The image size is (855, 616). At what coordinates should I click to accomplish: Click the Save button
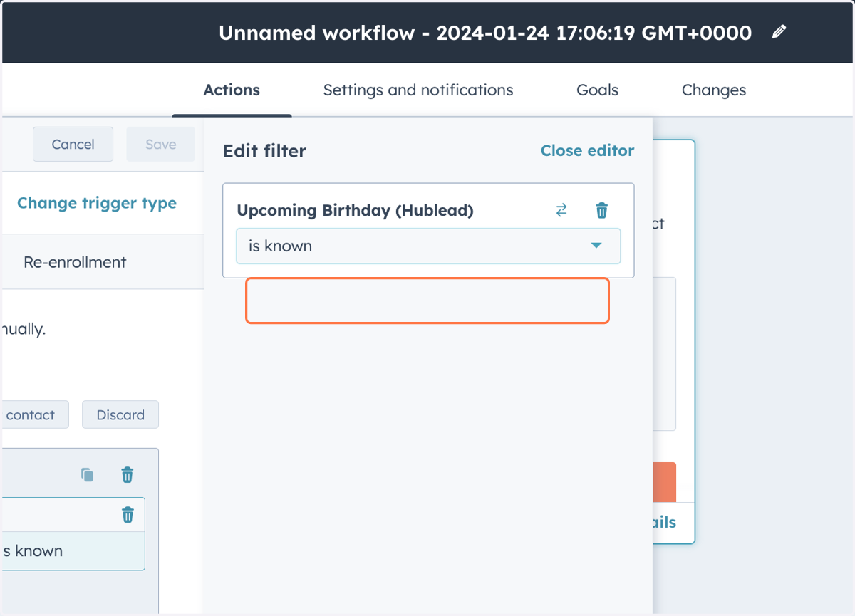[160, 144]
